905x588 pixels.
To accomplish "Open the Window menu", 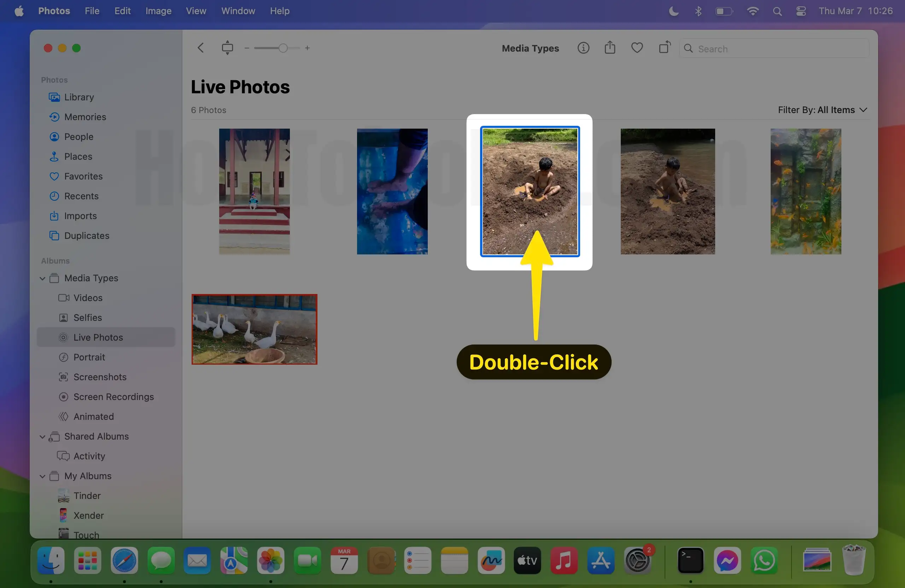I will [x=238, y=11].
